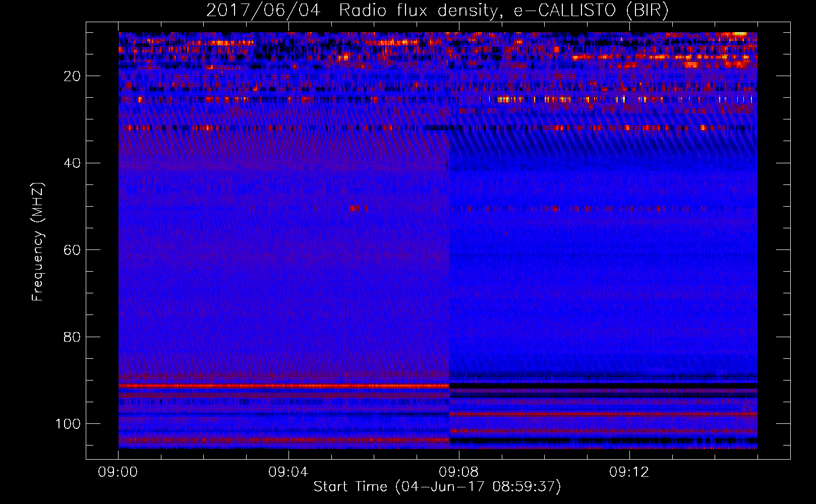Screen dimensions: 816x504
Task: Click the '20' frequency tick label
Action: [72, 76]
